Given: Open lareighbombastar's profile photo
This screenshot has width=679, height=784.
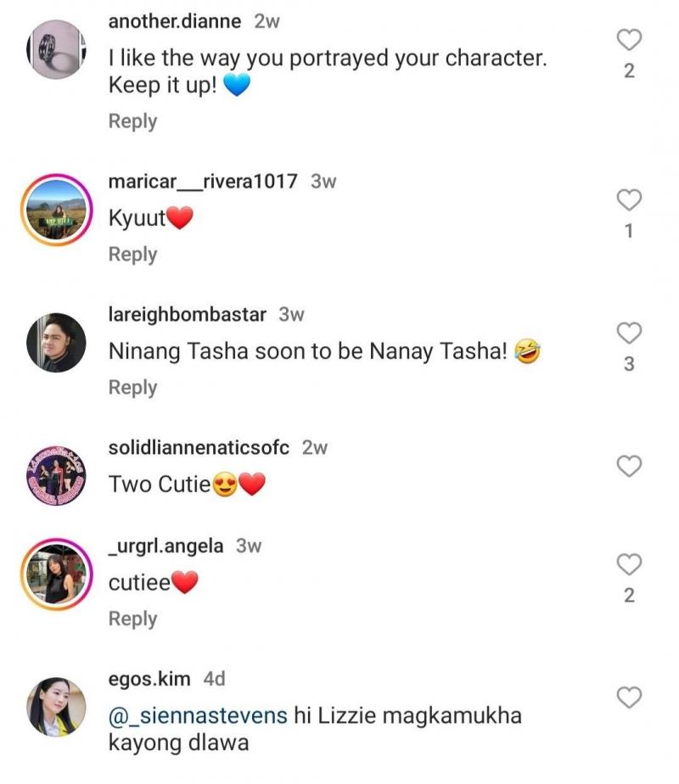Looking at the screenshot, I should pos(56,342).
